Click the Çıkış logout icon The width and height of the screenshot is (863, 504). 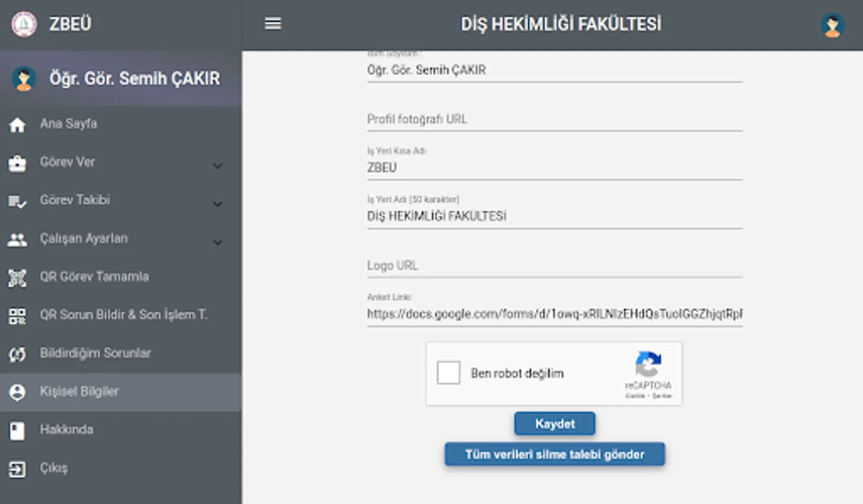[17, 469]
